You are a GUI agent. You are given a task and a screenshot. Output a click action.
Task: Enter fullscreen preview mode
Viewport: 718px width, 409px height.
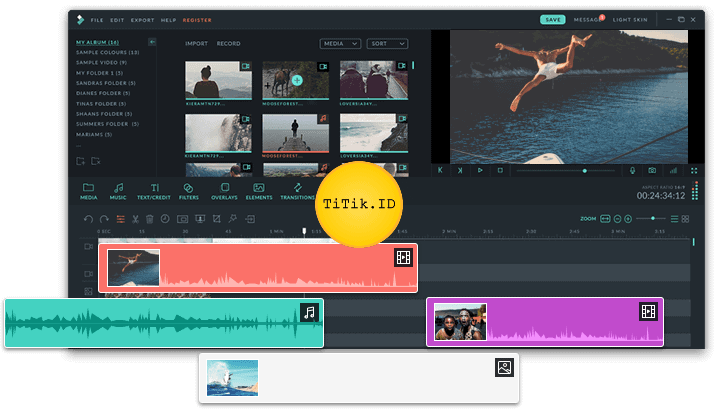(694, 170)
